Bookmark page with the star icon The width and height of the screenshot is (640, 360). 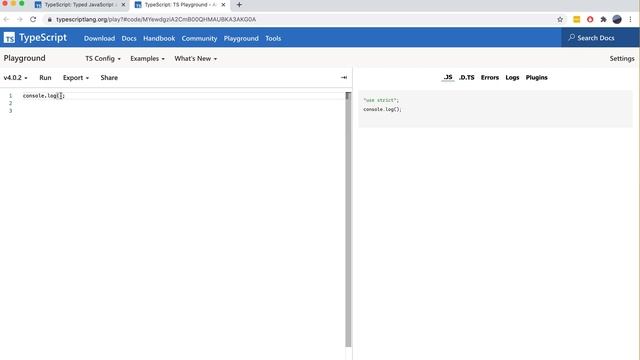tap(560, 19)
